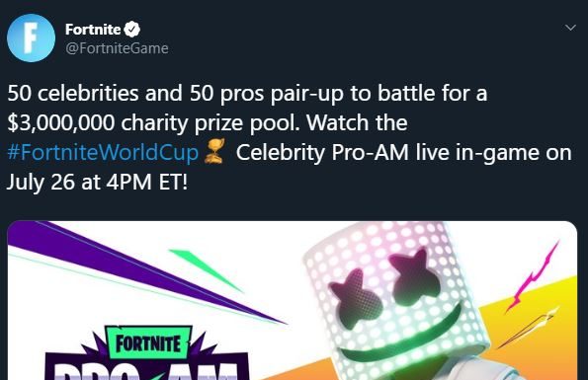The width and height of the screenshot is (588, 380).
Task: Open the Fortnite profile avatar
Action: point(31,38)
